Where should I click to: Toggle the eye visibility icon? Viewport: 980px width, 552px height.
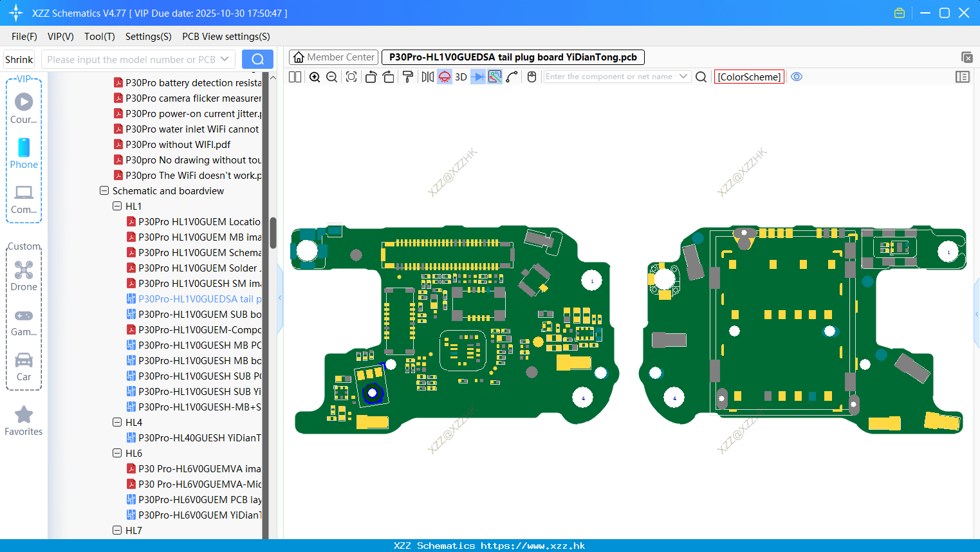(797, 77)
